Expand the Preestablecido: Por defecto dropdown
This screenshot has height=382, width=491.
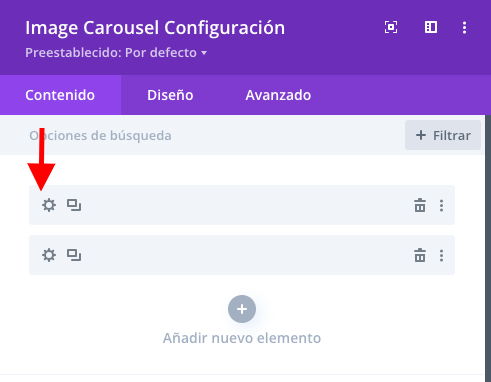click(116, 53)
